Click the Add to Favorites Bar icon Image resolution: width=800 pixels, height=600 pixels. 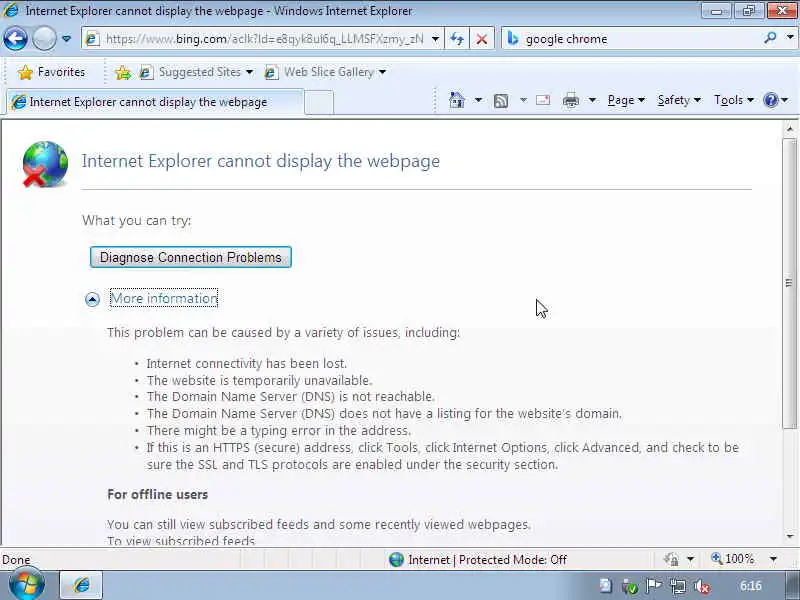tap(123, 73)
